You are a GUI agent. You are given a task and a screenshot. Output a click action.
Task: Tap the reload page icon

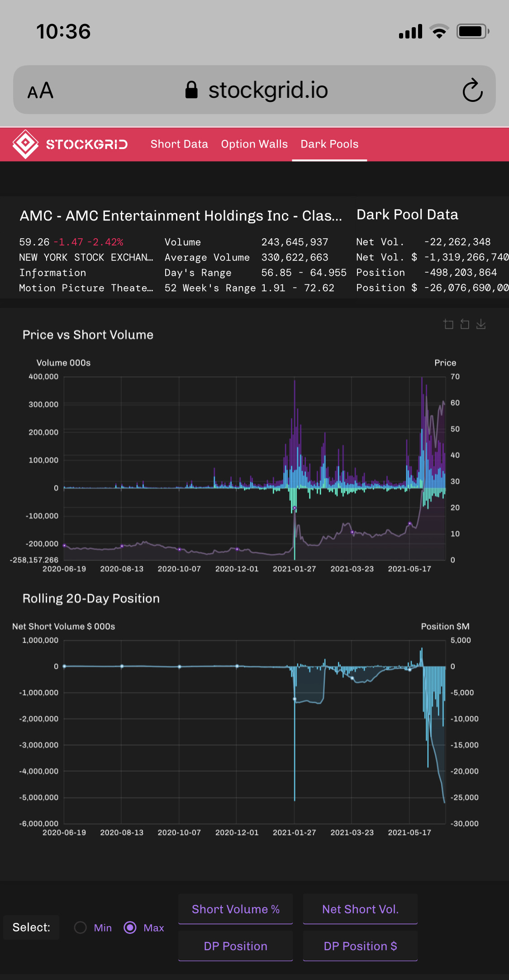(473, 90)
